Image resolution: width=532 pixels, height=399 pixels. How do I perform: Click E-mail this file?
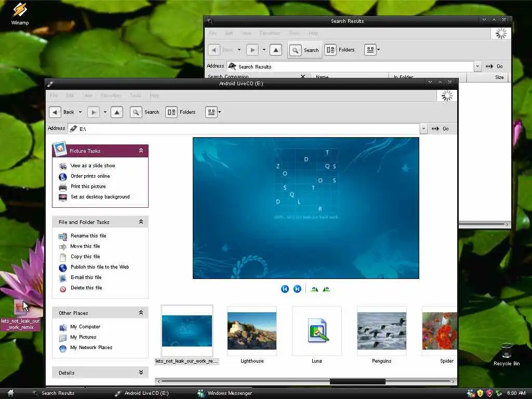(x=86, y=277)
